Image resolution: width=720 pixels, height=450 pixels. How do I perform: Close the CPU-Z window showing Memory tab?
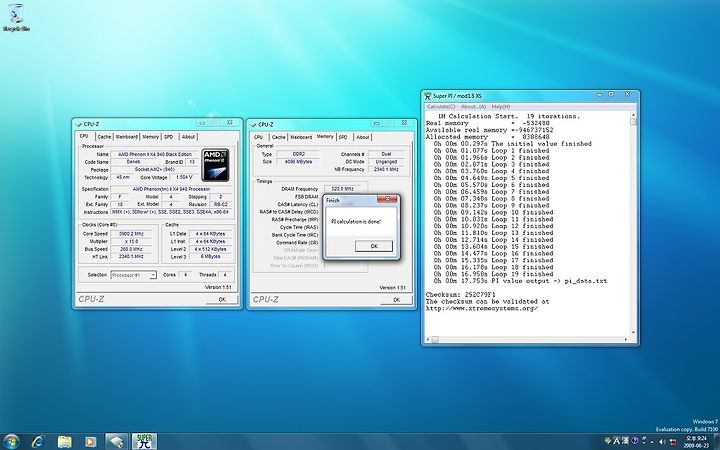pos(405,123)
